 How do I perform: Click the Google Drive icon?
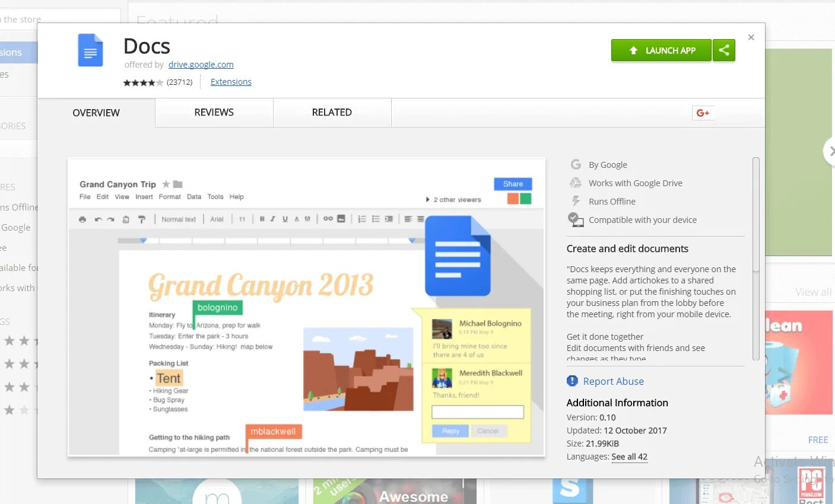point(576,183)
